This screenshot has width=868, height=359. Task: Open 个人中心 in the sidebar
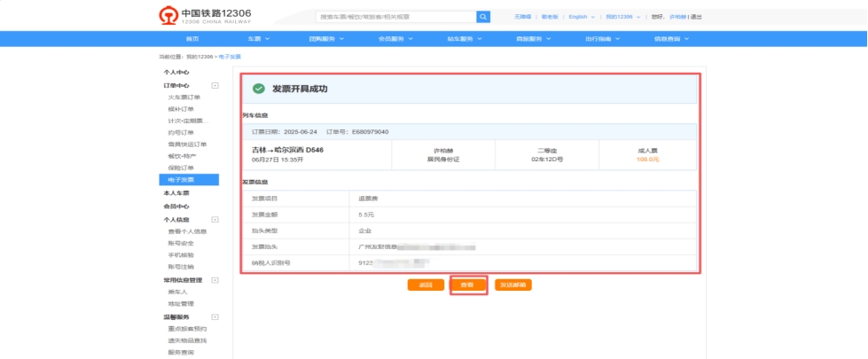tap(176, 73)
